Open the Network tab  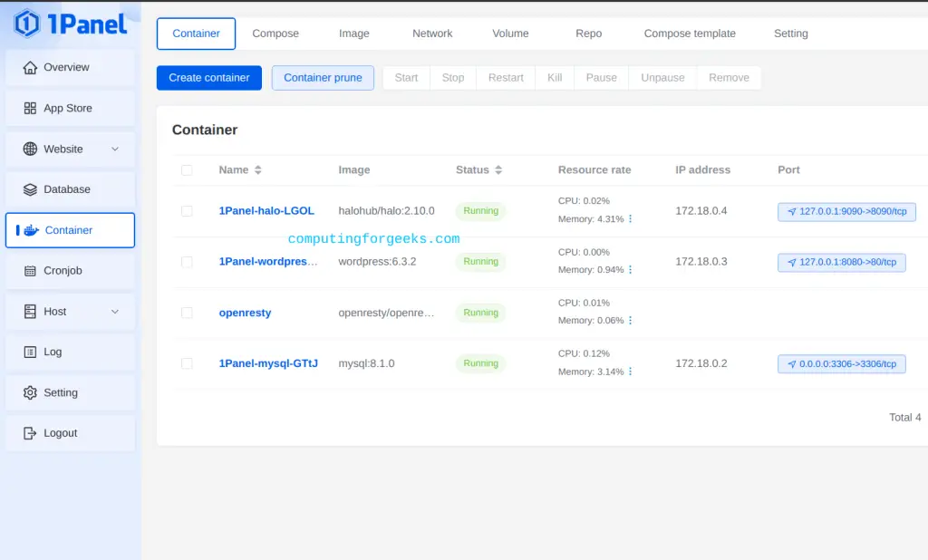click(432, 34)
